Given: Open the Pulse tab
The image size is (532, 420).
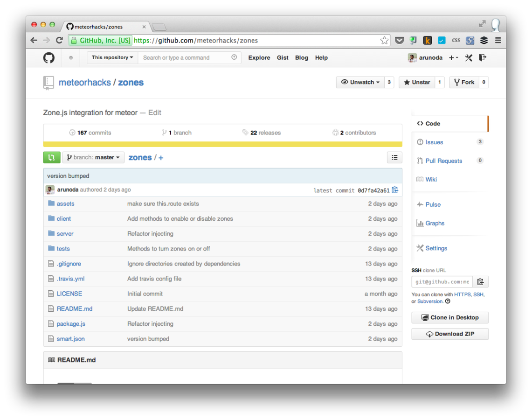Looking at the screenshot, I should 433,204.
